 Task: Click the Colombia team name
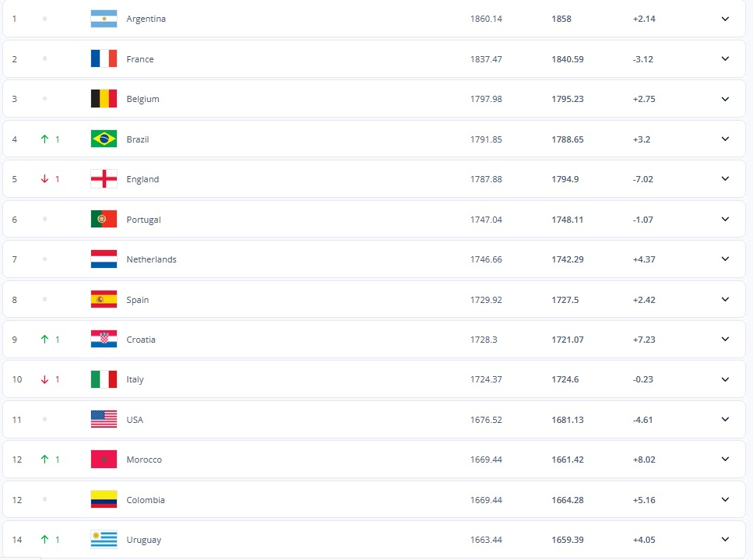click(x=146, y=500)
